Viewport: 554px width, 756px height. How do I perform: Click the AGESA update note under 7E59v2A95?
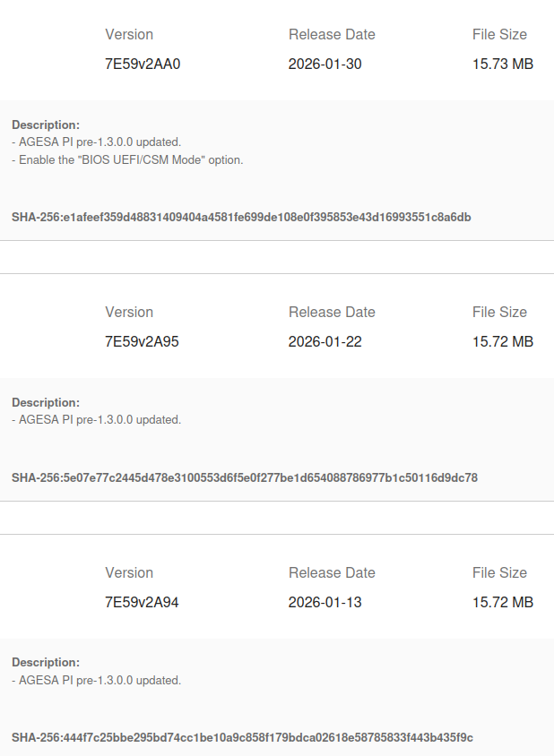[96, 419]
